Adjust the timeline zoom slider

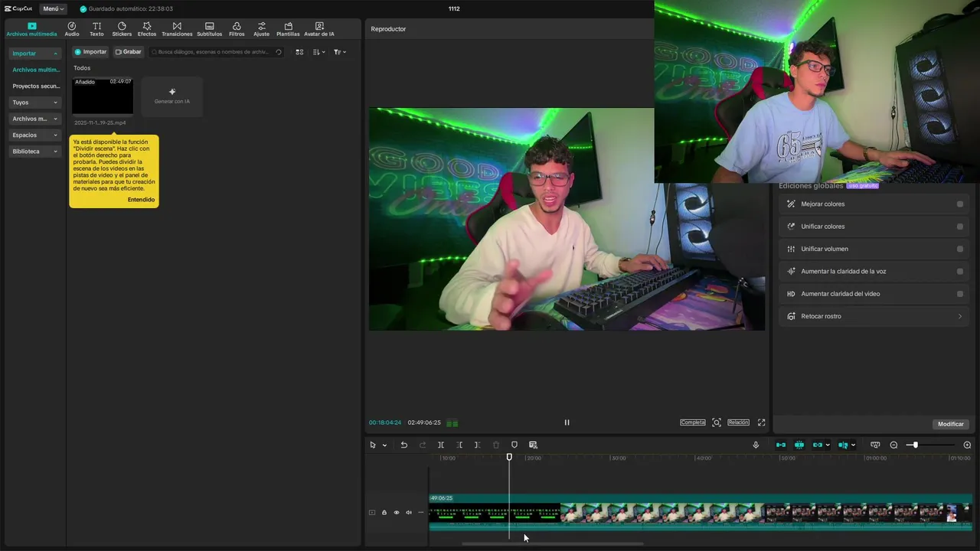(932, 445)
